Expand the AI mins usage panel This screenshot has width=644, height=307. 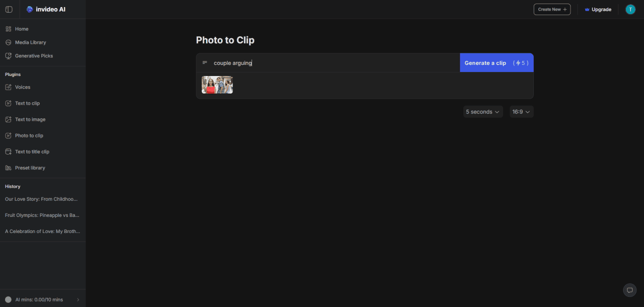click(42, 299)
